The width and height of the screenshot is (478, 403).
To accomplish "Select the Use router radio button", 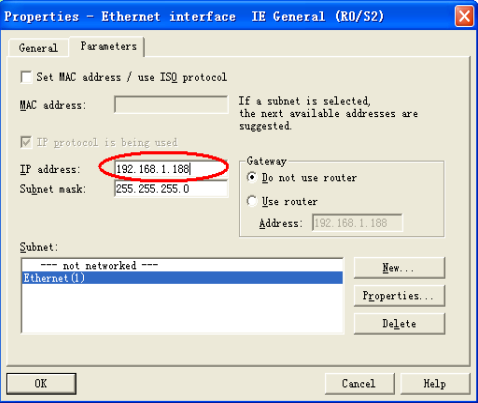I will click(252, 201).
